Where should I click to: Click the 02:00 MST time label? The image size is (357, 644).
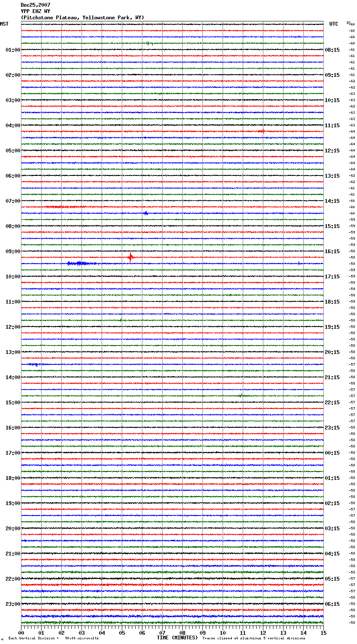point(13,75)
